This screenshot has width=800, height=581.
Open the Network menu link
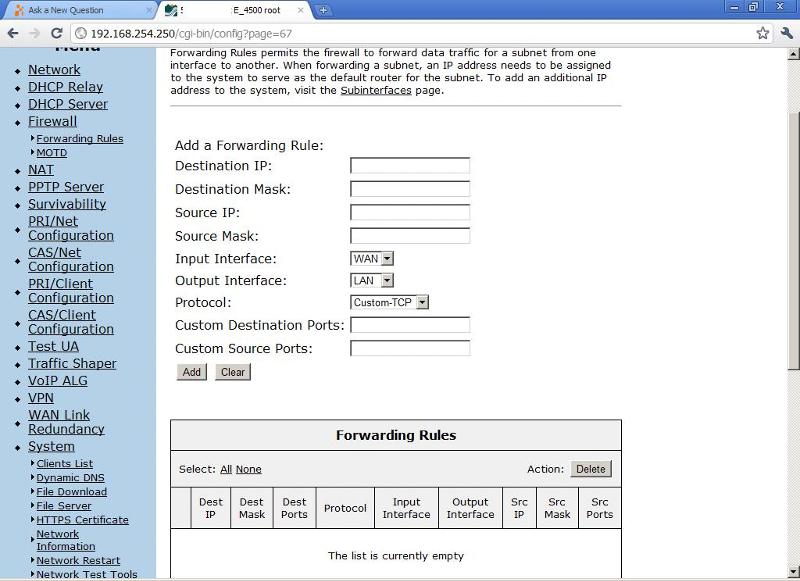click(x=54, y=69)
